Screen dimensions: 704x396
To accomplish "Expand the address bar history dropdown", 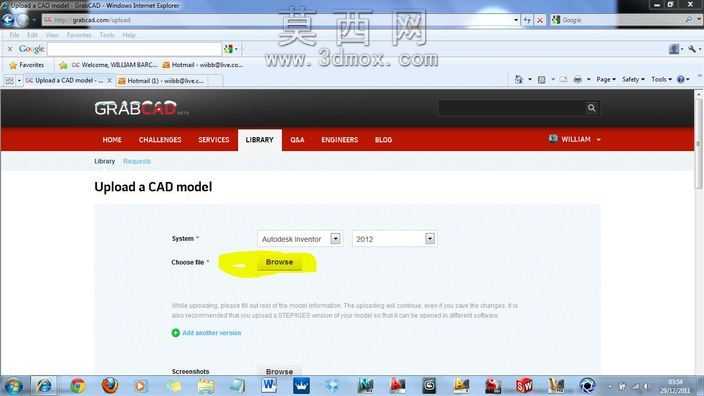I will [x=515, y=20].
